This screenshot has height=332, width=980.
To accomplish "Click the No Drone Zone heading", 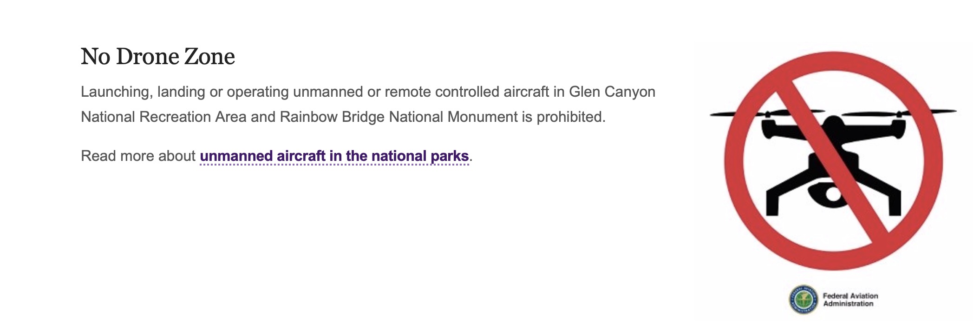I will 158,57.
